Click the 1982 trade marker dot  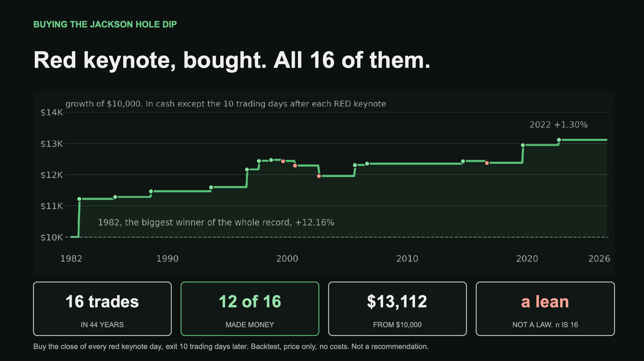coord(79,199)
